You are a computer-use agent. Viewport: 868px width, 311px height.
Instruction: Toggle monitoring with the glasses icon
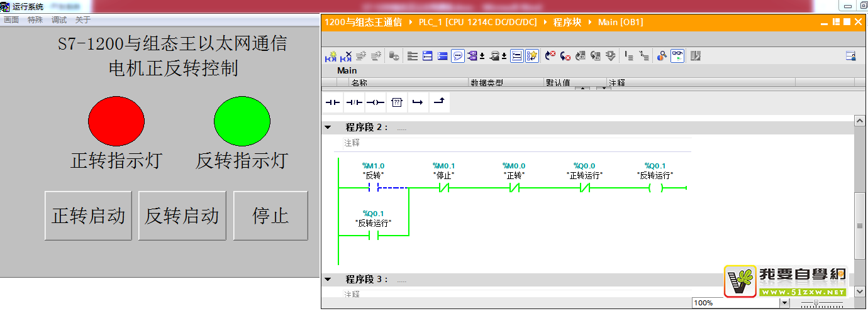pyautogui.click(x=677, y=56)
